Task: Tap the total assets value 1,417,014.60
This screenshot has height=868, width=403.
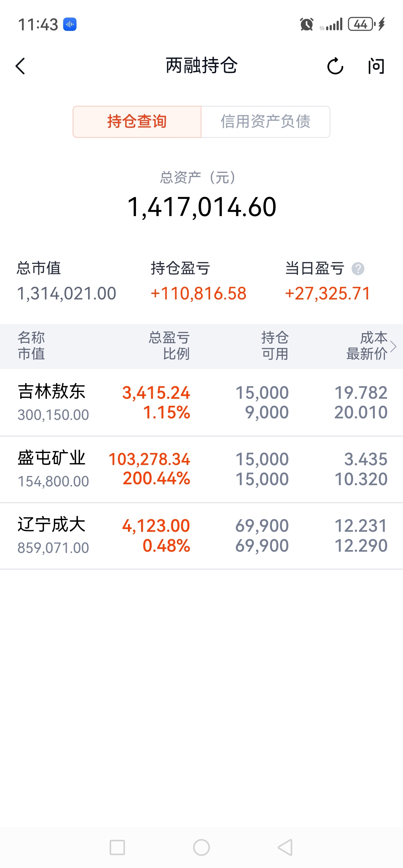Action: click(x=201, y=207)
